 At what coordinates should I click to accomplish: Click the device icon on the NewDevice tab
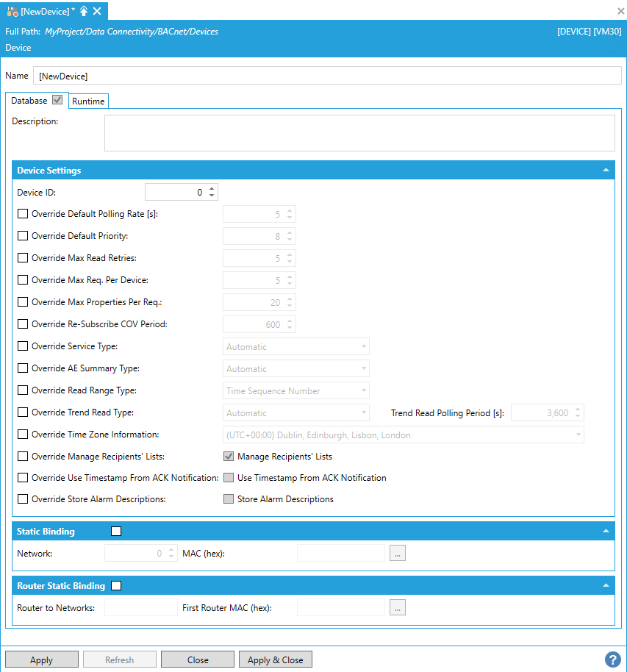[12, 11]
